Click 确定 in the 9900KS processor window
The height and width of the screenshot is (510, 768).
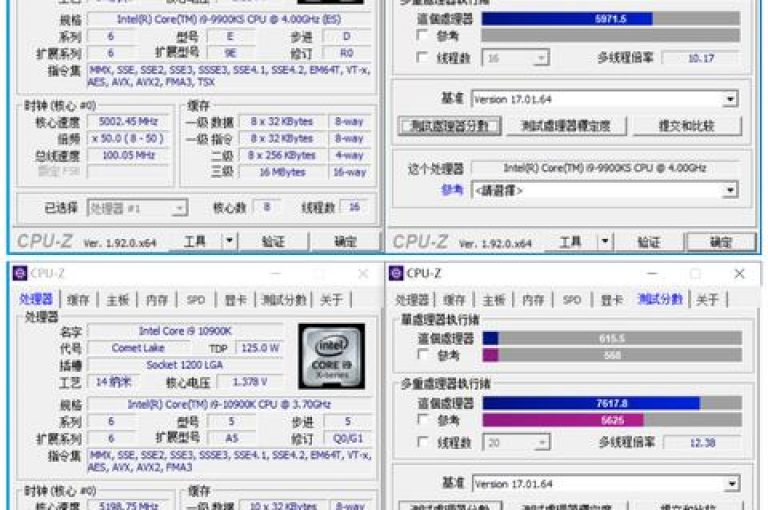click(345, 241)
